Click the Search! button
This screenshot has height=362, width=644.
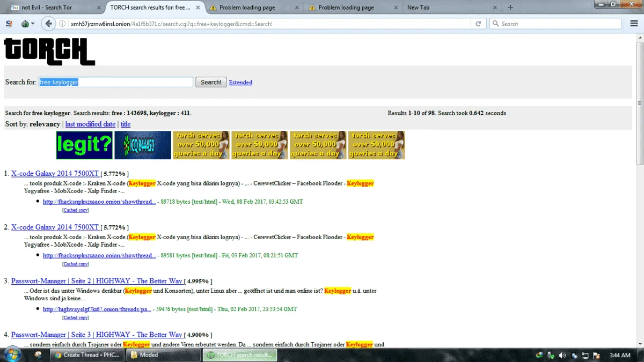click(211, 82)
